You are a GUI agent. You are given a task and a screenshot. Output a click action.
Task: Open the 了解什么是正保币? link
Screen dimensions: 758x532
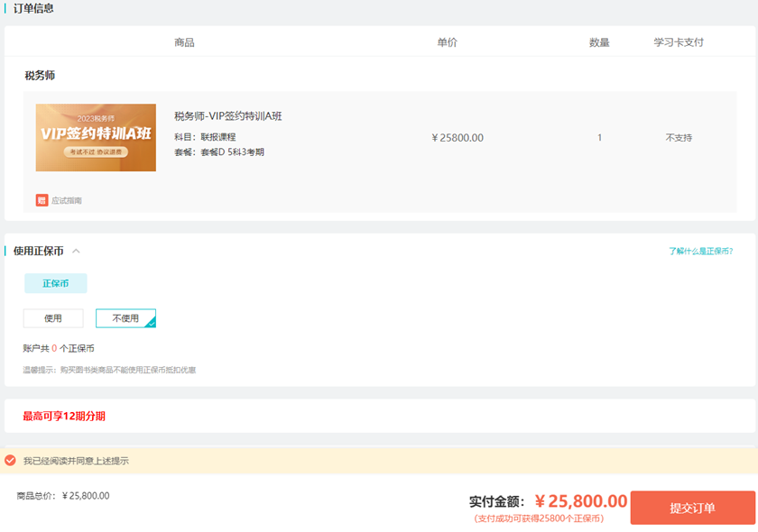700,252
